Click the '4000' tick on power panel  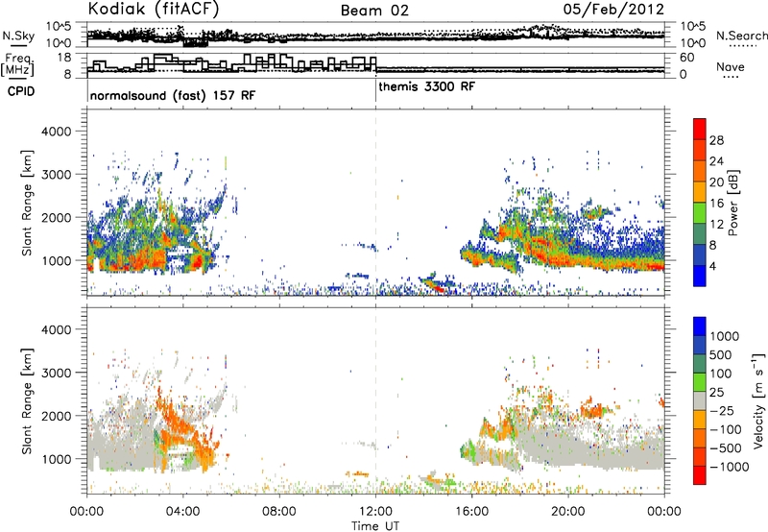point(56,132)
